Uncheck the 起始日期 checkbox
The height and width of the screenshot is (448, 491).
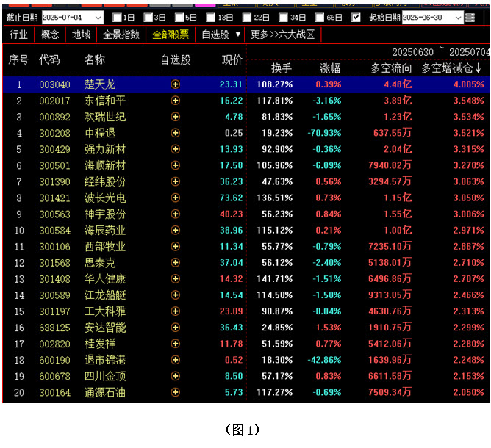(x=356, y=18)
